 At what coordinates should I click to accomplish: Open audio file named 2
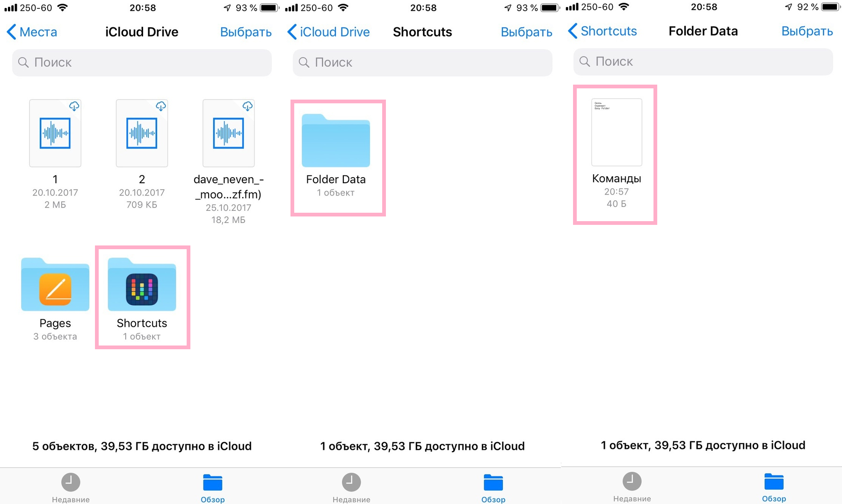pos(142,134)
